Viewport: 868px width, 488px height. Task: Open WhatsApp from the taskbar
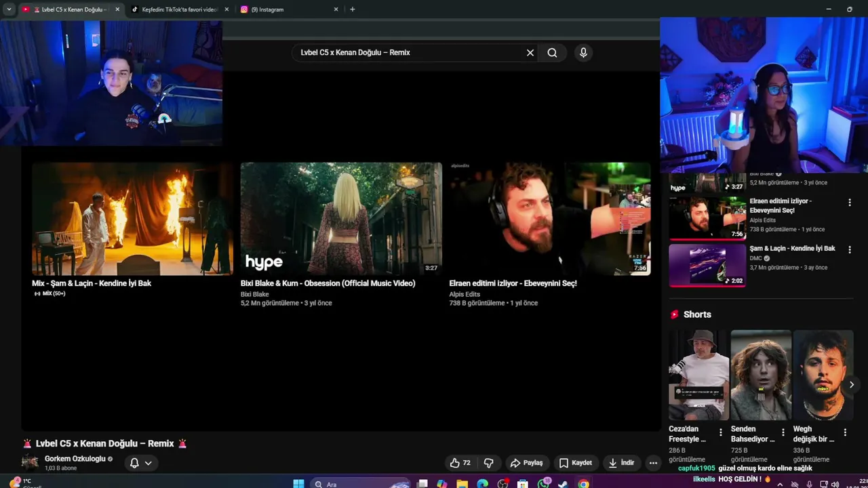543,484
